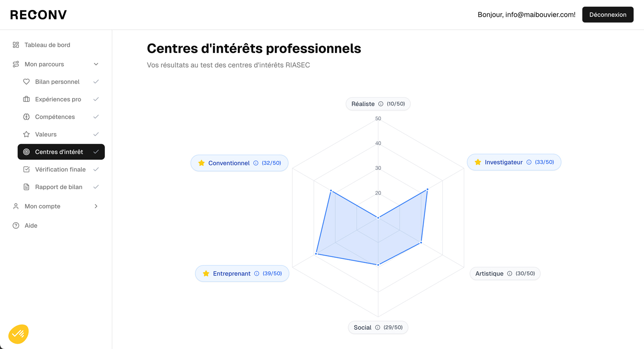Click the checkmark beside Vérification finale
644x349 pixels.
pyautogui.click(x=96, y=169)
